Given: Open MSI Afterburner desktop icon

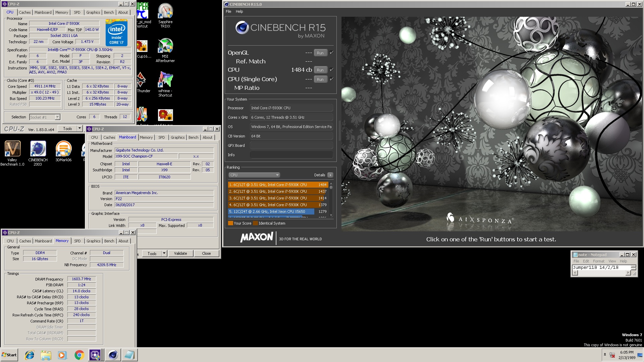Looking at the screenshot, I should [165, 50].
